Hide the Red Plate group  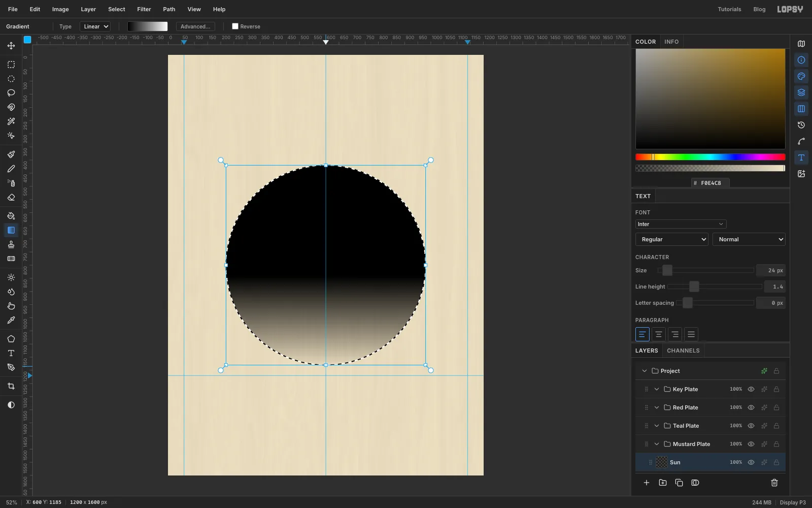point(751,407)
